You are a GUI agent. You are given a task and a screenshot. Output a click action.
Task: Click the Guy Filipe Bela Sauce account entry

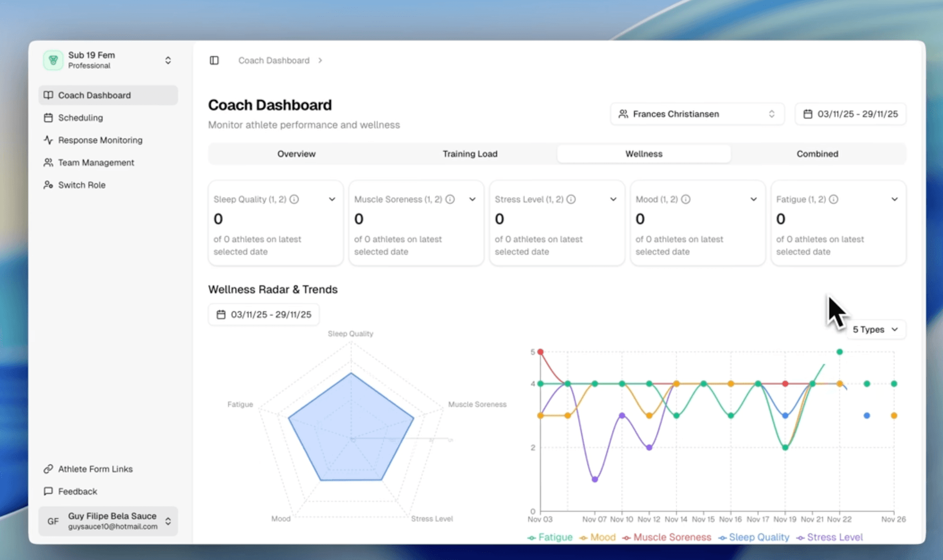(x=108, y=521)
